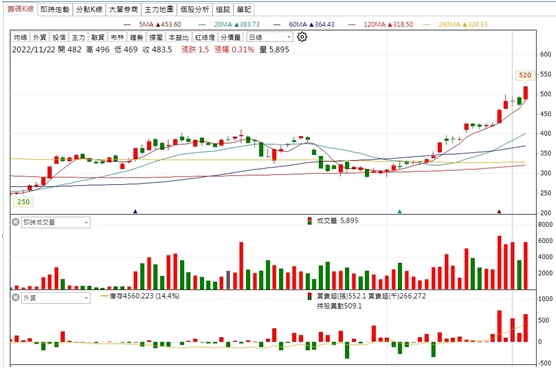Click the gray volume bar in volume chart
556x370 pixels.
coord(228,280)
